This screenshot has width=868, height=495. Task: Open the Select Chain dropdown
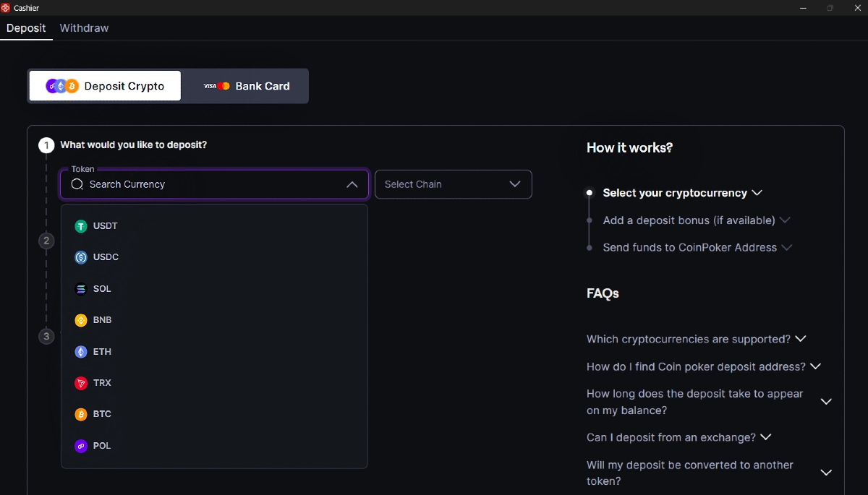tap(453, 184)
